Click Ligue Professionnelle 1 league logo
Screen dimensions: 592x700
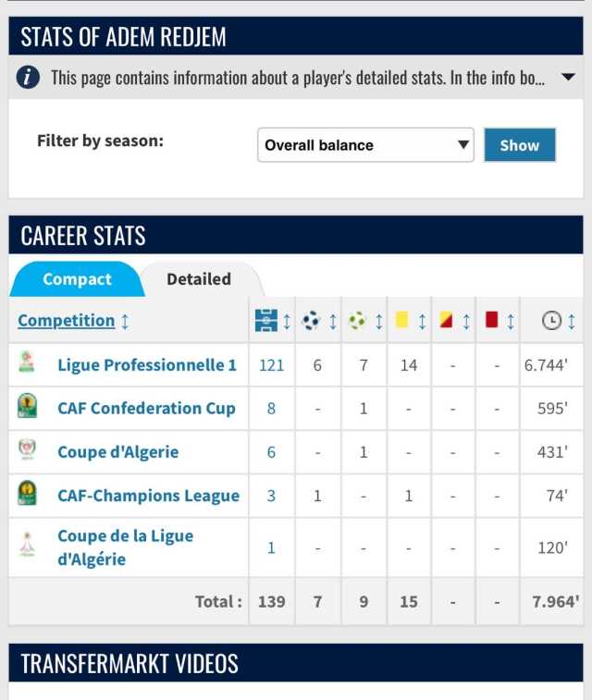[x=27, y=363]
